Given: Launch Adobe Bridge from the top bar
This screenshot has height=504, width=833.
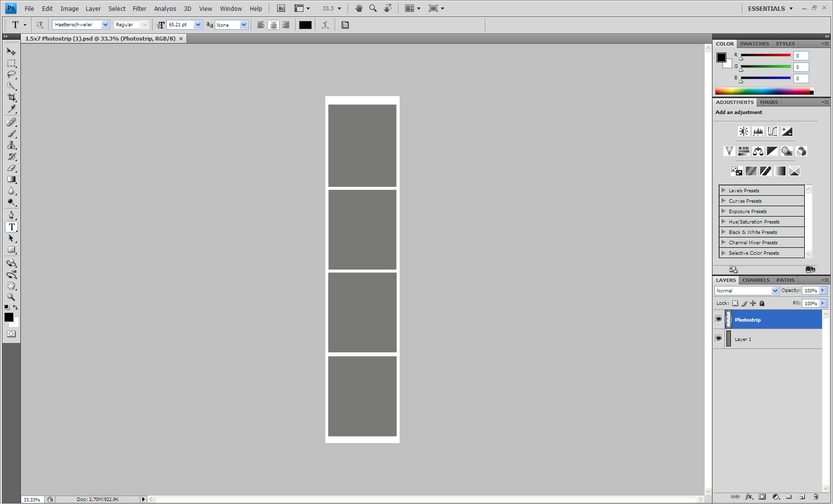Looking at the screenshot, I should pos(281,8).
